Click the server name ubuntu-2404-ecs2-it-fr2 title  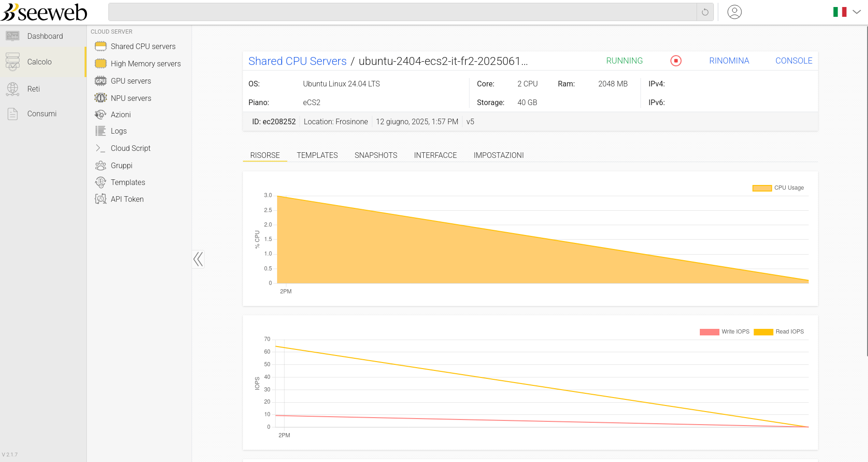(443, 61)
